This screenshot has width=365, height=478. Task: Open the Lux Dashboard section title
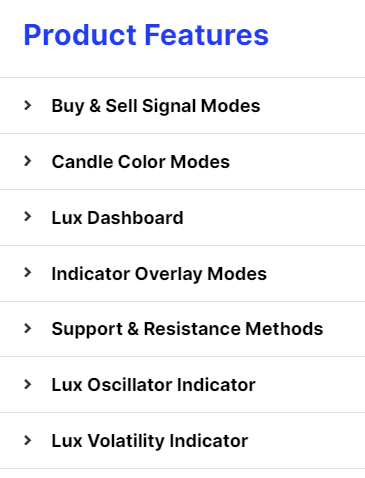(117, 218)
